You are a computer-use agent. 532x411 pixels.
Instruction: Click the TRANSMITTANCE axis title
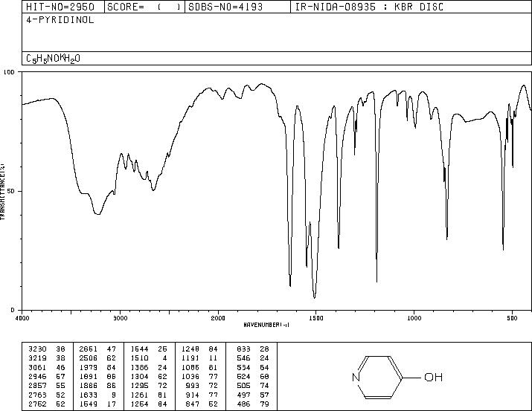coord(2,191)
